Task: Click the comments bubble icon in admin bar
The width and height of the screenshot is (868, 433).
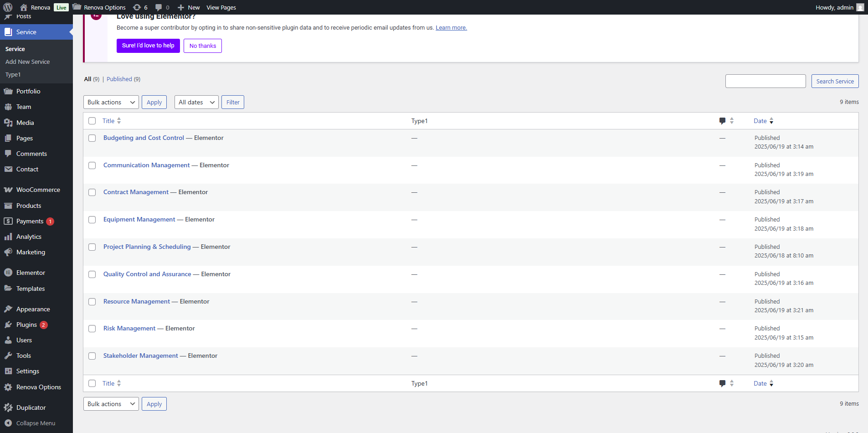Action: (x=158, y=7)
